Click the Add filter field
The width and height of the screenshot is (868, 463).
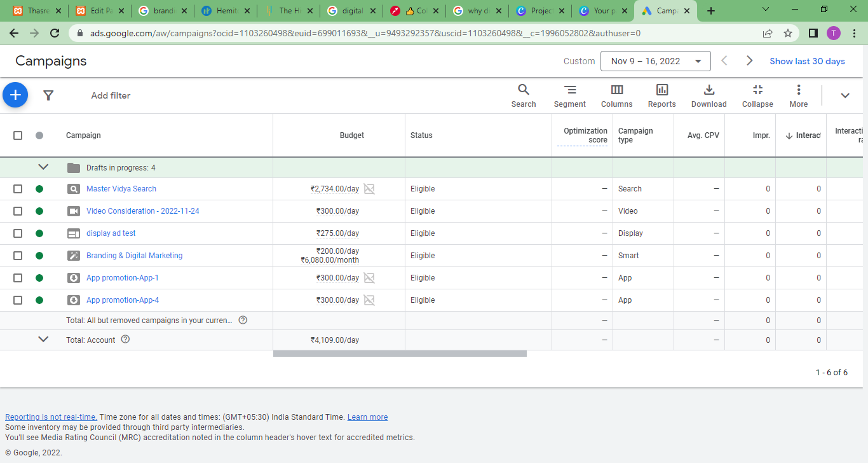pyautogui.click(x=111, y=95)
